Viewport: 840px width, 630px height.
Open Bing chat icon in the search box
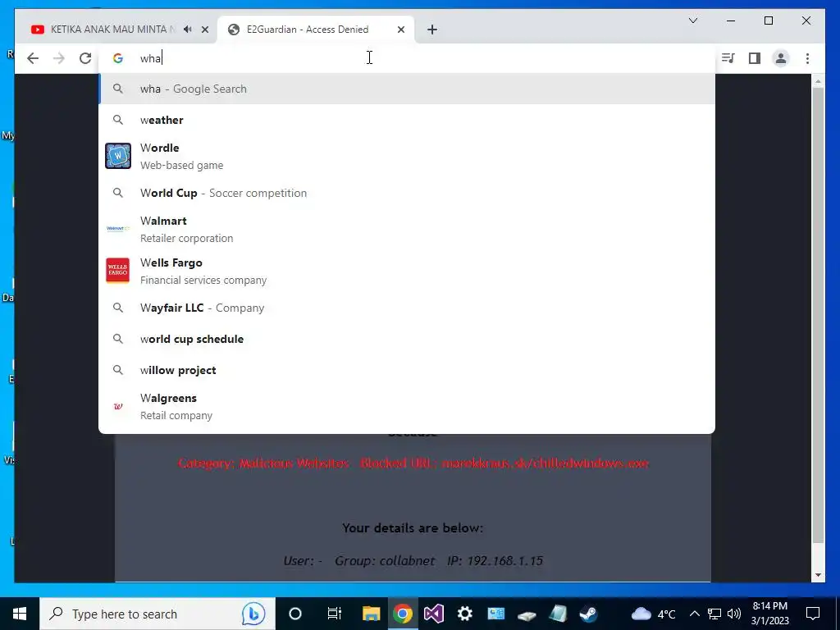tap(253, 614)
